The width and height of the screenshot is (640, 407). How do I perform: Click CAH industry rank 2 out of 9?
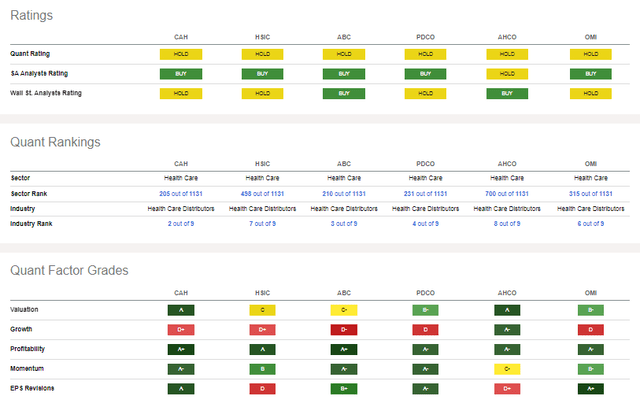181,224
